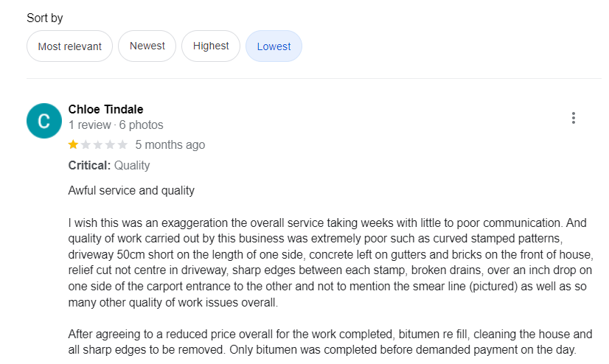Screen dimensions: 609x364
Task: Sort reviews by Most relevant
Action: 69,46
